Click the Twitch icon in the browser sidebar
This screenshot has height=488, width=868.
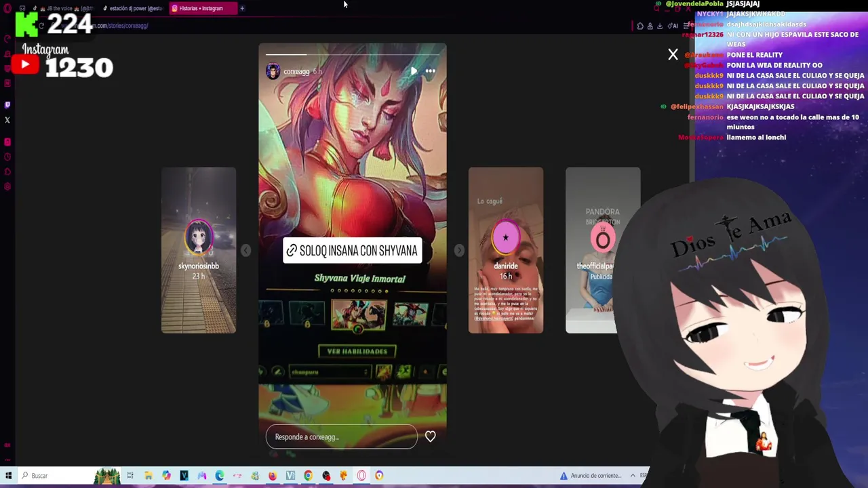[7, 105]
